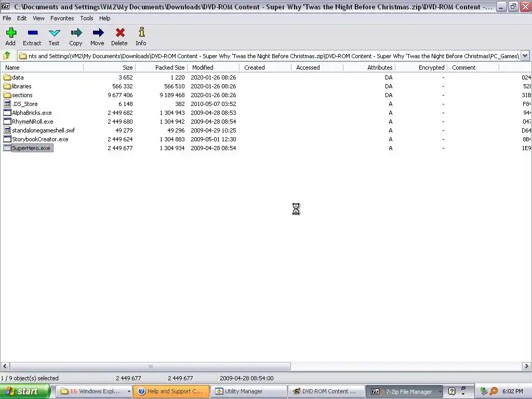Screen dimensions: 532x399
Task: Open the Windows start button
Action: 25,391
